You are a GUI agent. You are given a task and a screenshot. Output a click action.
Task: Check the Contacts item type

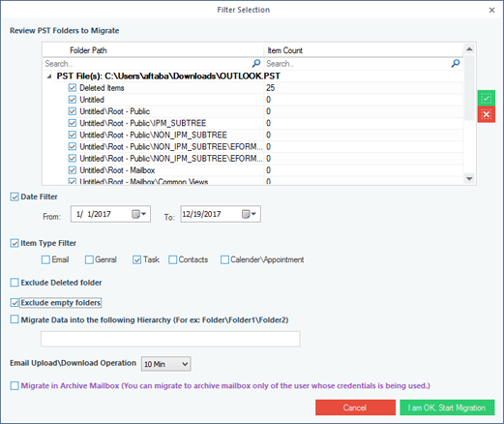coord(173,259)
